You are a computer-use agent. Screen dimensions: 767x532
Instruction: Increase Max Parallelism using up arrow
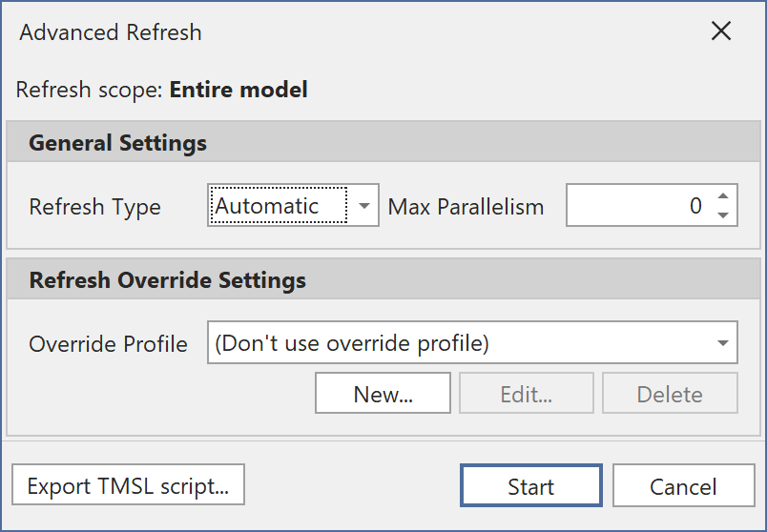[723, 196]
